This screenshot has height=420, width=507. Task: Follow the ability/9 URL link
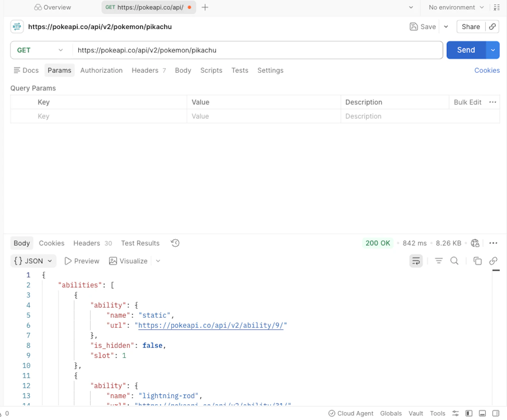211,325
